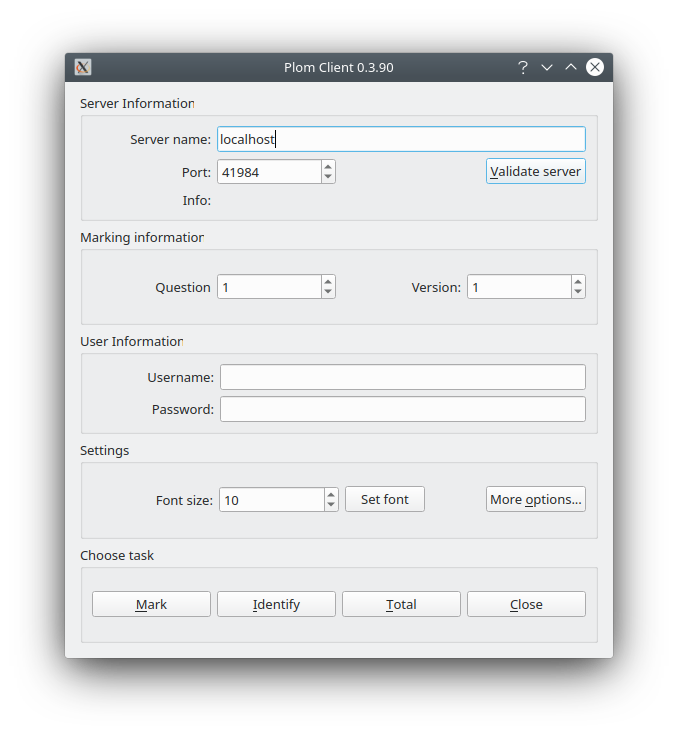
Task: Decrement the Version spinner
Action: coord(578,292)
